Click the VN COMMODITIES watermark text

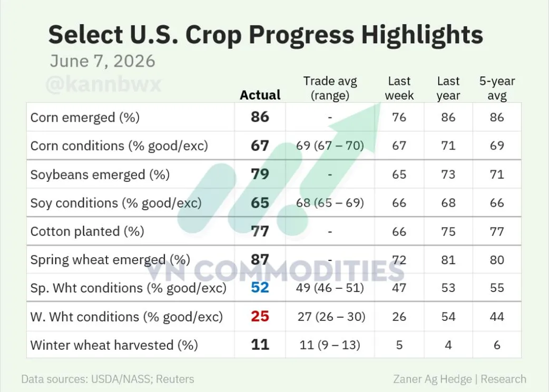point(275,271)
